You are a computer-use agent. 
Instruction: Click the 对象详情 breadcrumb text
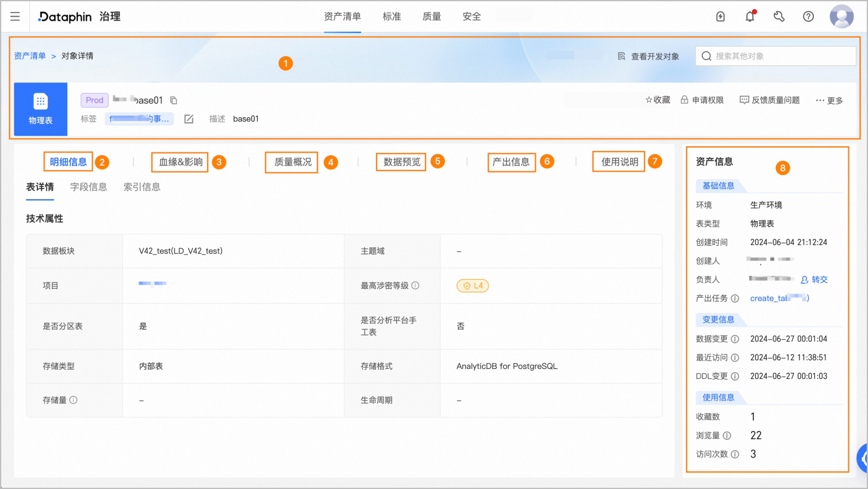[77, 56]
